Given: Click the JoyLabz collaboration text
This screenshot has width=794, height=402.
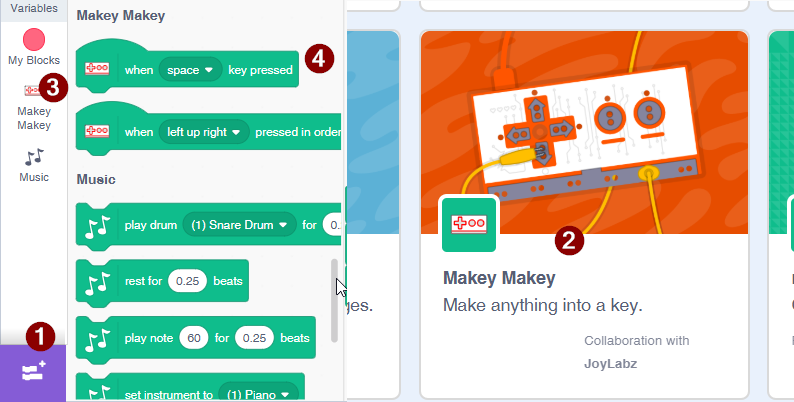Looking at the screenshot, I should [610, 364].
